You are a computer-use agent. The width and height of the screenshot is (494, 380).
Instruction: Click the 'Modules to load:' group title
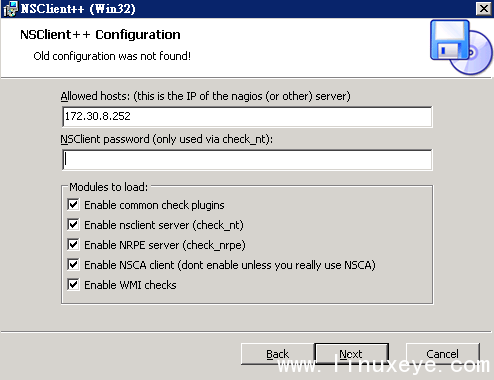[x=108, y=187]
